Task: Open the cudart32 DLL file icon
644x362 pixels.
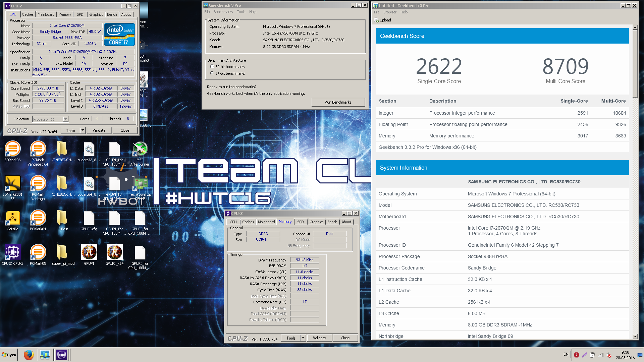Action: (89, 152)
